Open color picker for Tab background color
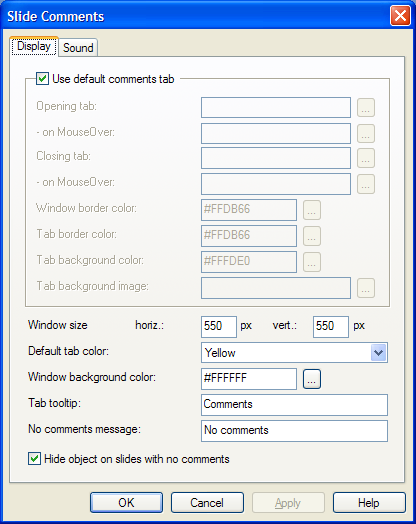The width and height of the screenshot is (416, 524). click(x=312, y=262)
